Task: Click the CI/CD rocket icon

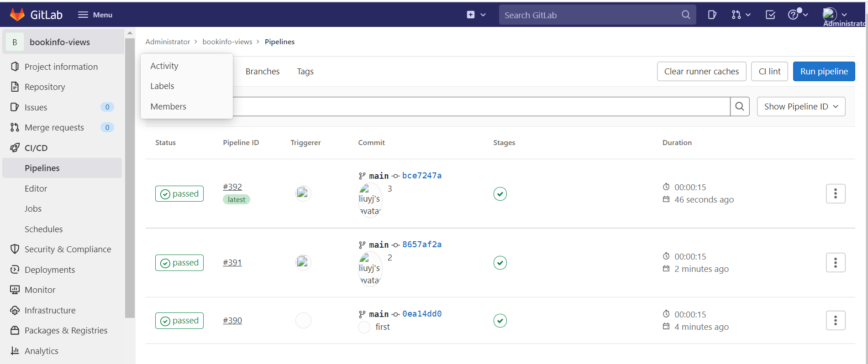Action: 15,148
